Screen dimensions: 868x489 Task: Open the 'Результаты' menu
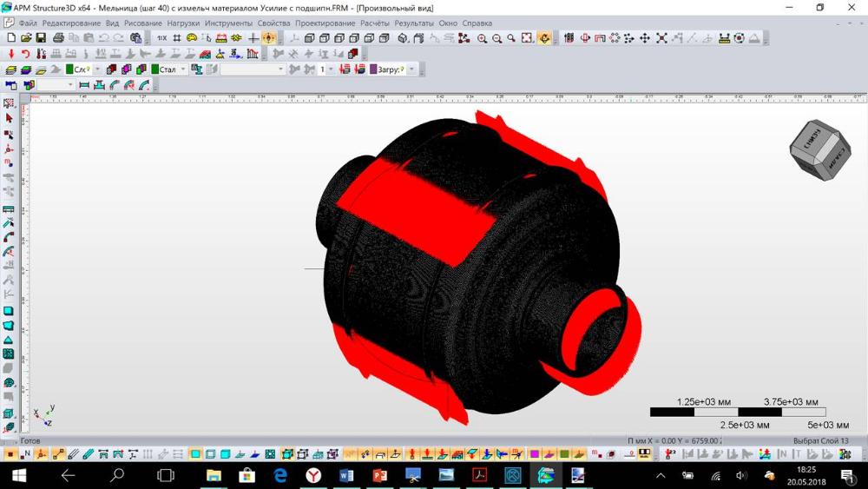(414, 23)
